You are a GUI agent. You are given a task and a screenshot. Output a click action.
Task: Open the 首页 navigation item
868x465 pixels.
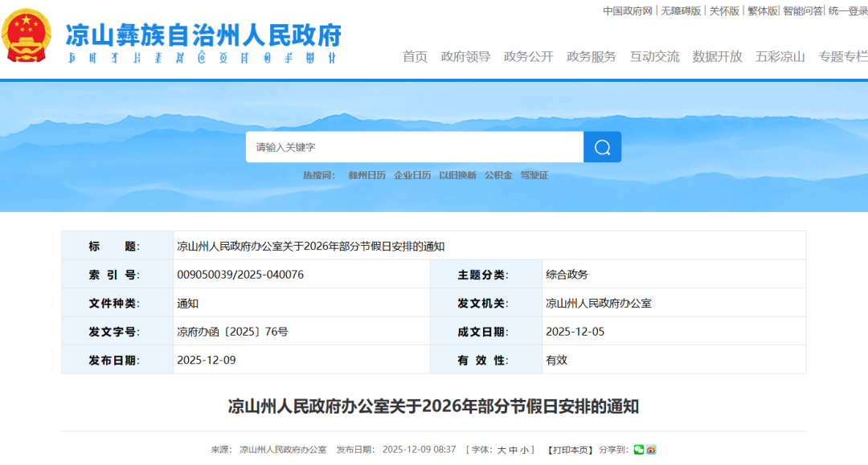[415, 56]
